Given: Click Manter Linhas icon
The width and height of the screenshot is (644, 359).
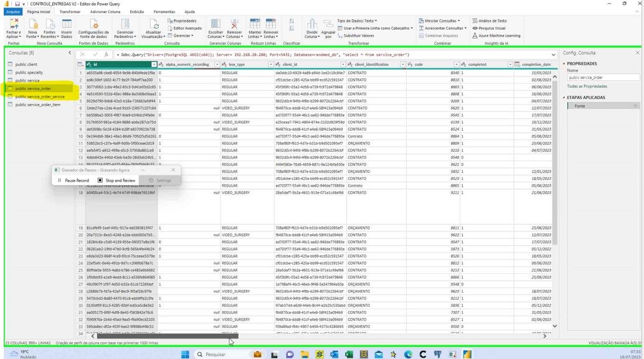Looking at the screenshot, I should tap(255, 24).
